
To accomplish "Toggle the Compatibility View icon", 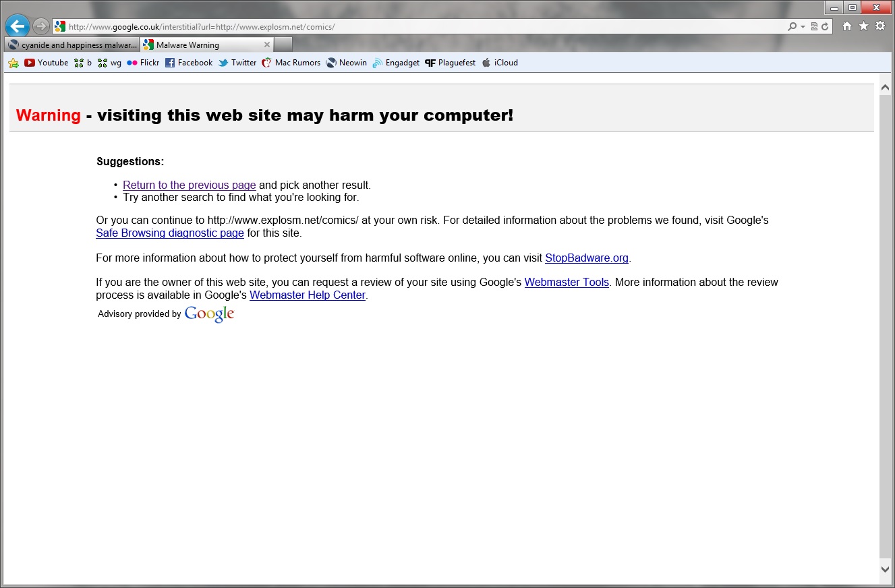I will click(814, 27).
